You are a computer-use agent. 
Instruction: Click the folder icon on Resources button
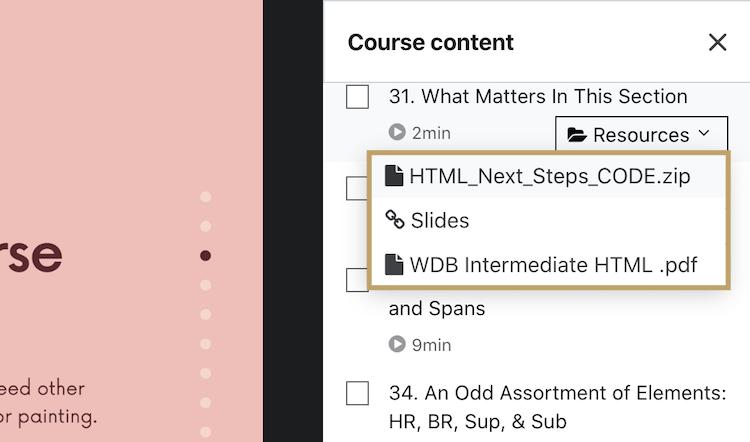click(x=577, y=135)
